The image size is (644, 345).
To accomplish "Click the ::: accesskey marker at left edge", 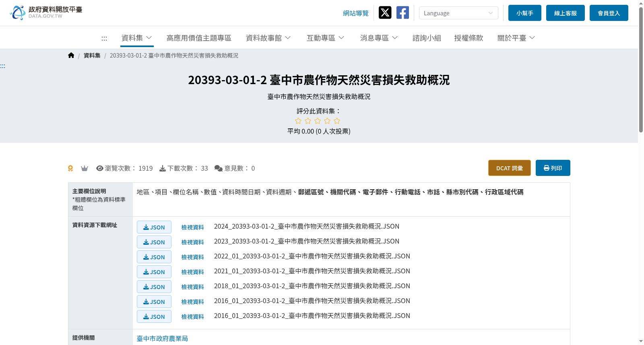I will [x=3, y=66].
